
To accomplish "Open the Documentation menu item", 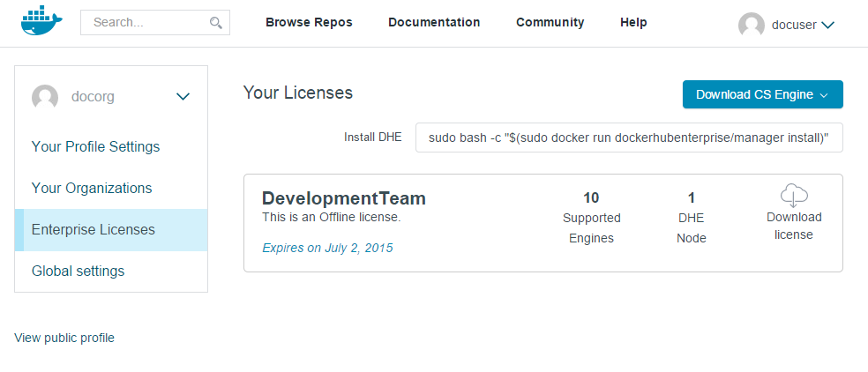I will pyautogui.click(x=434, y=22).
